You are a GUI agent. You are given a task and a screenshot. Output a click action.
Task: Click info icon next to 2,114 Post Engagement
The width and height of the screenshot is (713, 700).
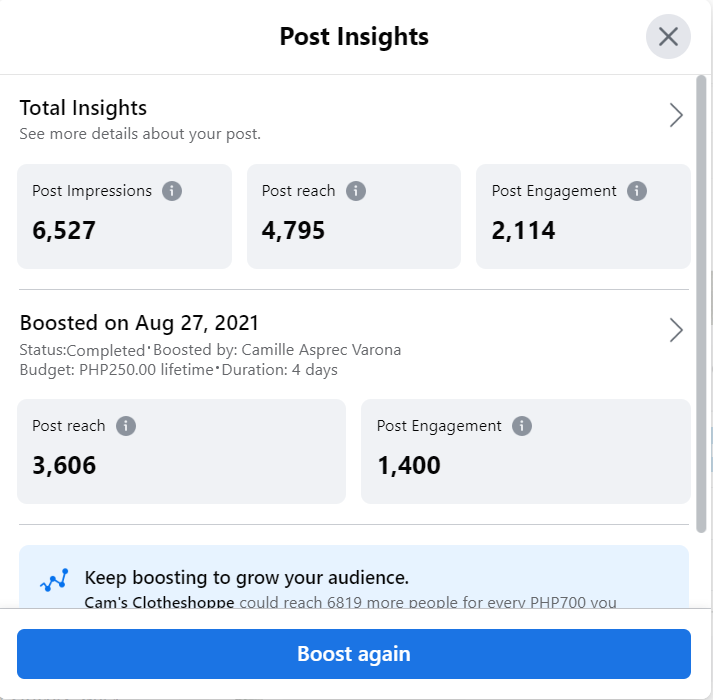(x=637, y=191)
